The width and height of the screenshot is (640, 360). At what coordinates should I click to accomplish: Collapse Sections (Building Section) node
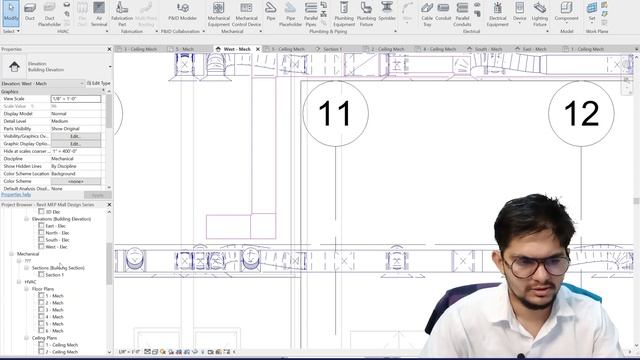[27, 268]
